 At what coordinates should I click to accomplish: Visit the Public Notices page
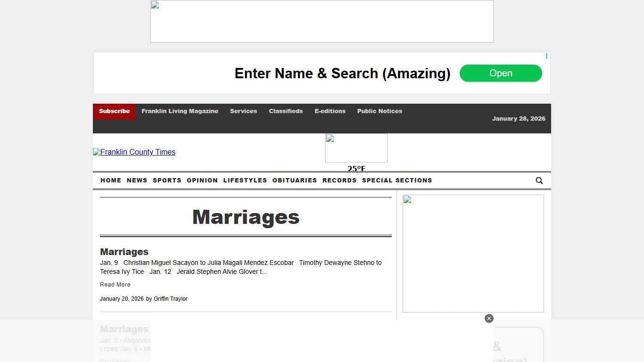pyautogui.click(x=380, y=111)
